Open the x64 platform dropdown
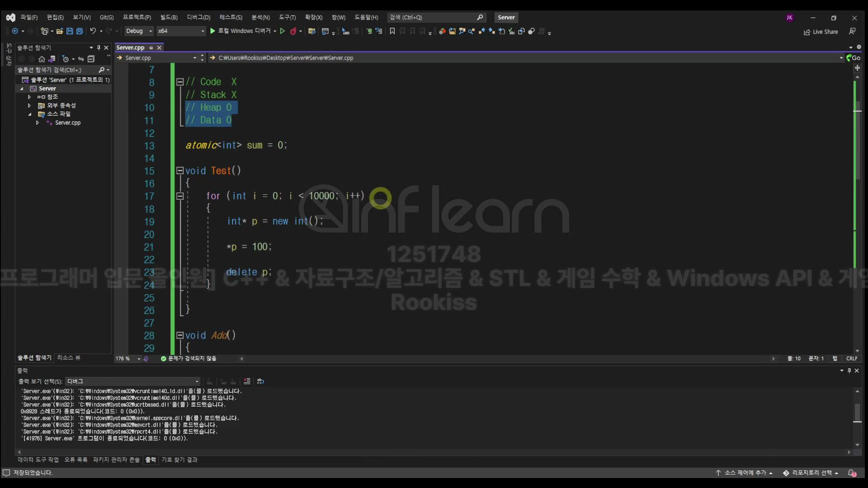 pyautogui.click(x=181, y=31)
